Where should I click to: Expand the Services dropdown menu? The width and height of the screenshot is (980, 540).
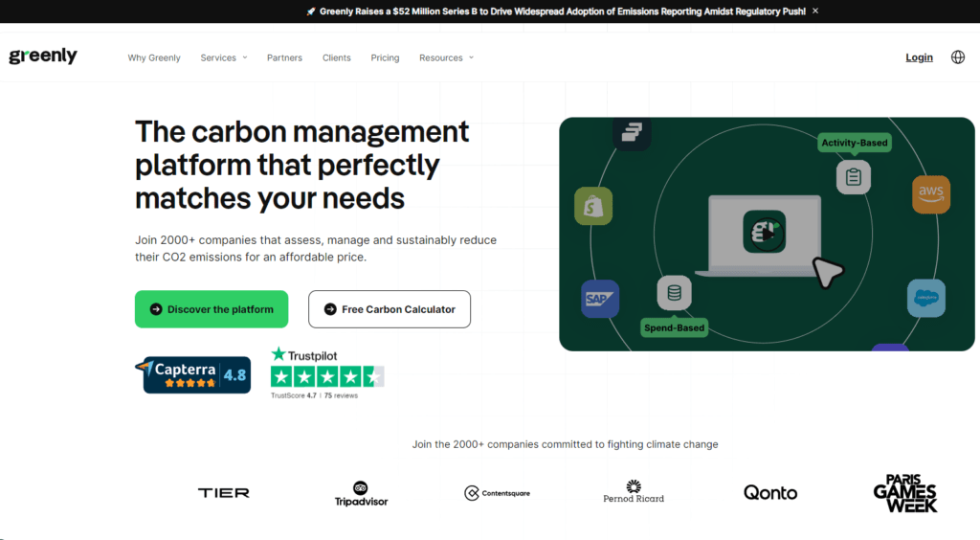tap(224, 57)
